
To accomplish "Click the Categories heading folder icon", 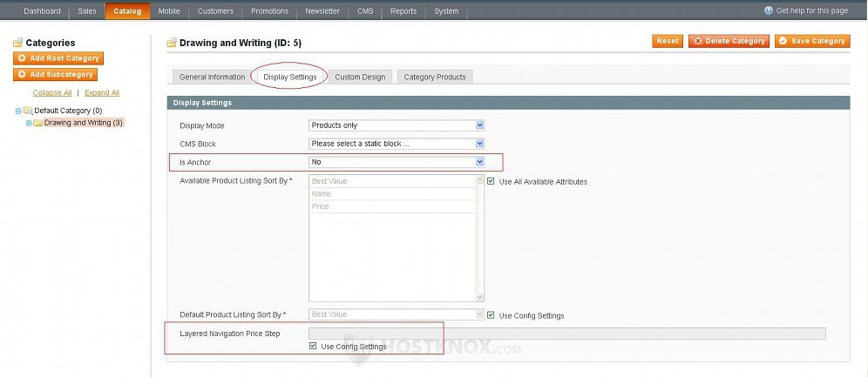I will point(17,43).
